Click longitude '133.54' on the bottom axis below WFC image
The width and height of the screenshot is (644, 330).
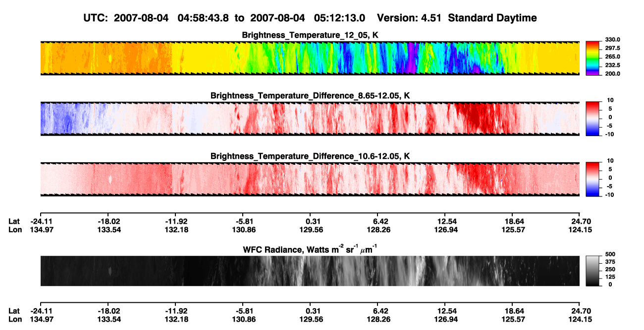tap(108, 319)
